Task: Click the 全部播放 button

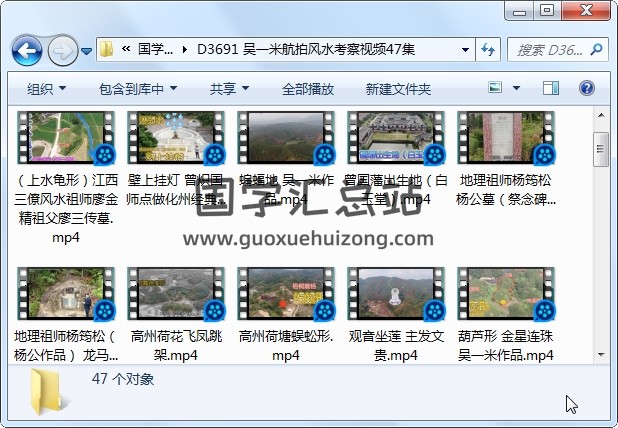Action: tap(307, 89)
